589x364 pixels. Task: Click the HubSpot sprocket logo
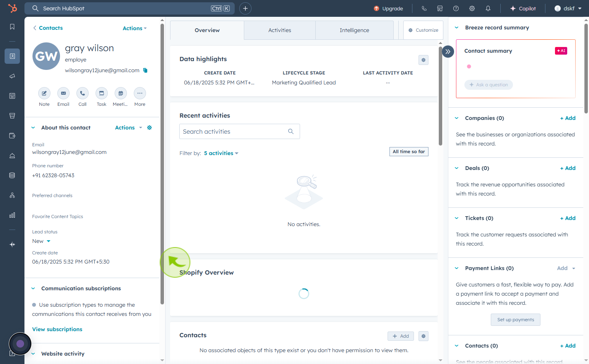(12, 8)
